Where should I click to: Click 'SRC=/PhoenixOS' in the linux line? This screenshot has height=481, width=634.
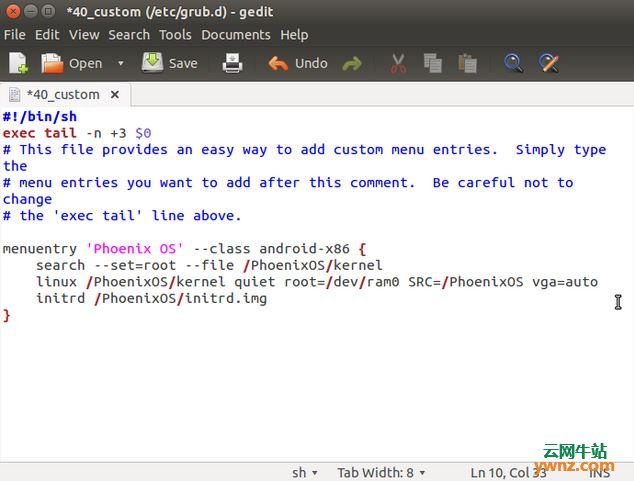click(465, 282)
